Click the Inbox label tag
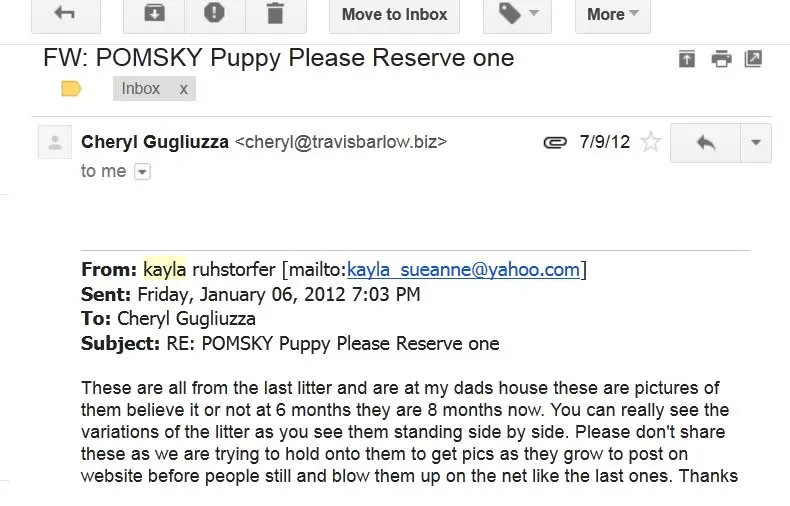The height and width of the screenshot is (506, 790). tap(140, 89)
